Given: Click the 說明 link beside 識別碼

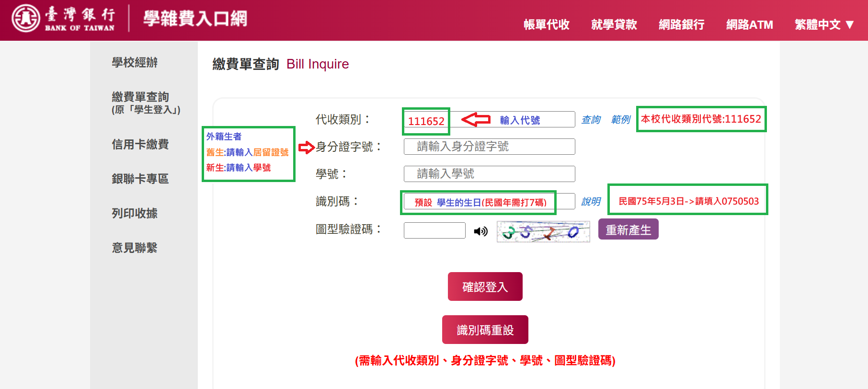Looking at the screenshot, I should 591,201.
